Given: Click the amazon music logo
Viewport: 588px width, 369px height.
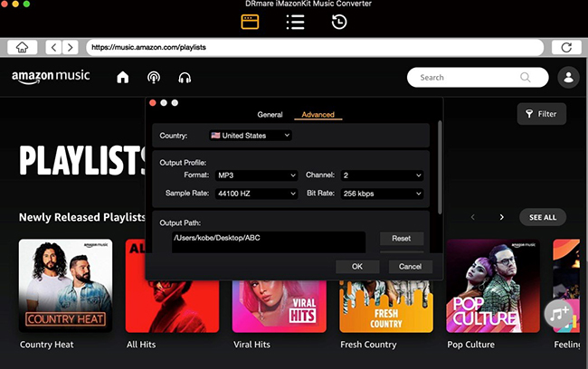Looking at the screenshot, I should click(x=51, y=77).
